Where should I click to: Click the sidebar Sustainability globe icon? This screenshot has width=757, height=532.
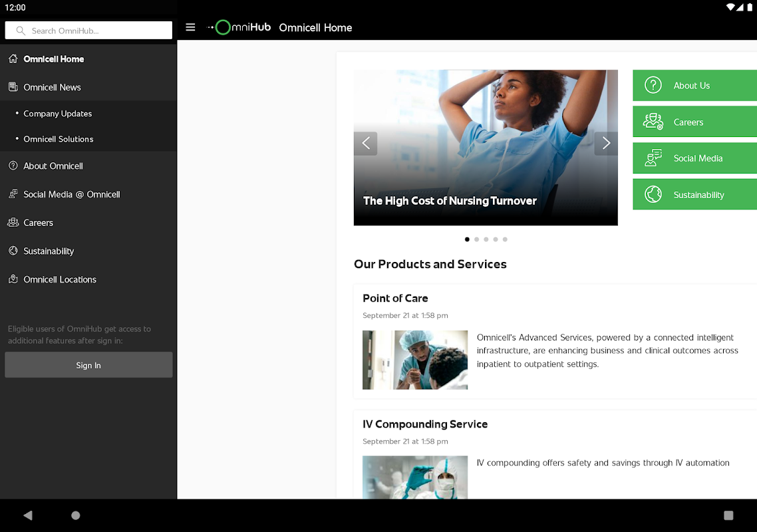click(13, 251)
